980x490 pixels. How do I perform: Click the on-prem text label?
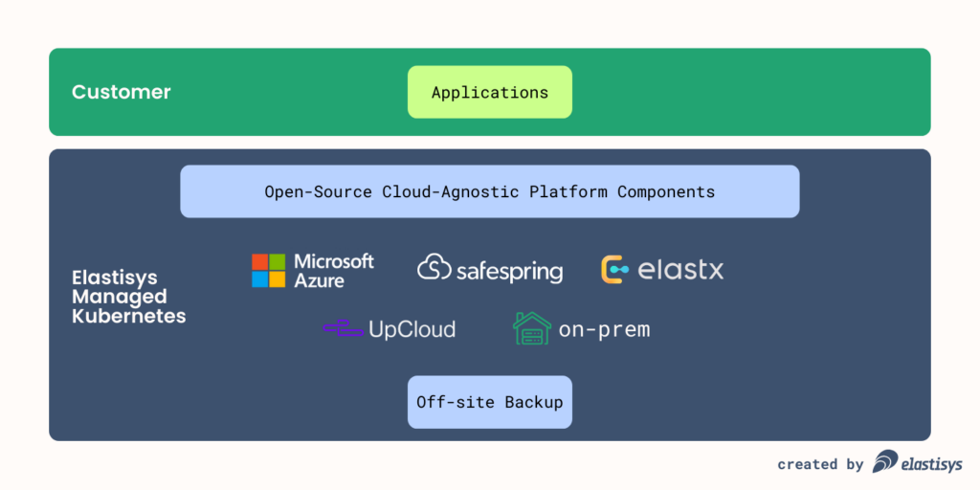pyautogui.click(x=604, y=330)
